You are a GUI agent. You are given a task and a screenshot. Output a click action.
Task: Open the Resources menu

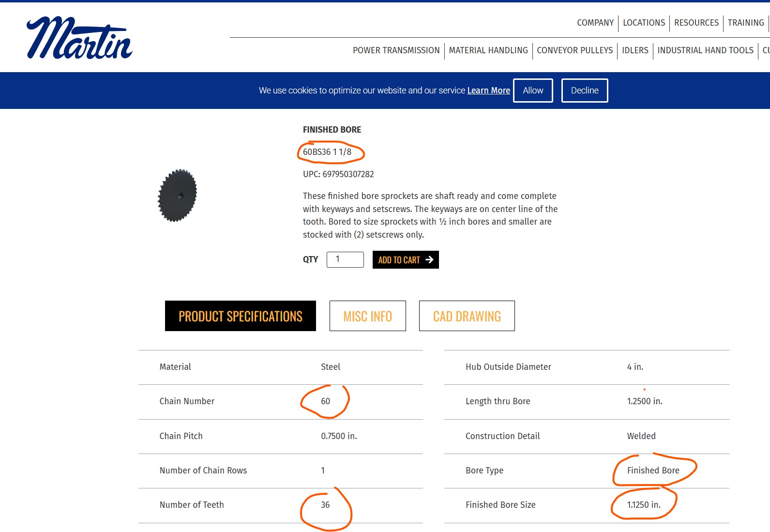click(x=696, y=23)
